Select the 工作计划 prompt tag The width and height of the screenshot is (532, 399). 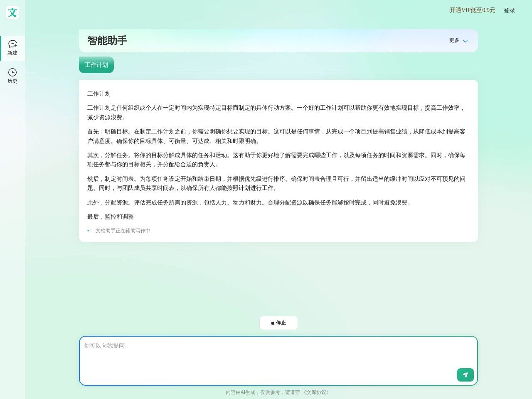pos(96,65)
